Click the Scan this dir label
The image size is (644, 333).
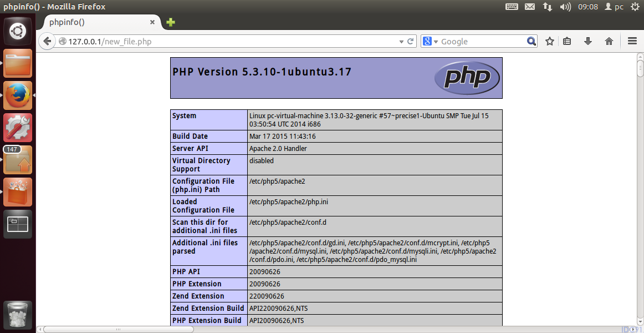coord(205,226)
